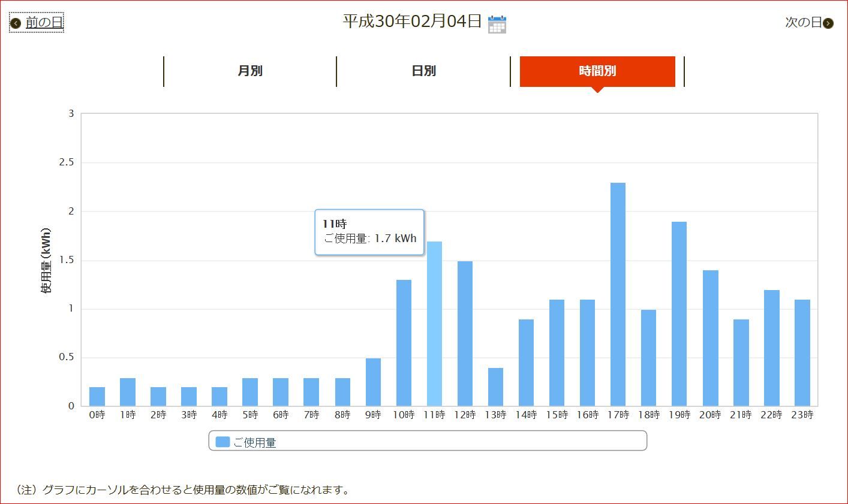Click the 19時 usage bar

click(x=679, y=314)
